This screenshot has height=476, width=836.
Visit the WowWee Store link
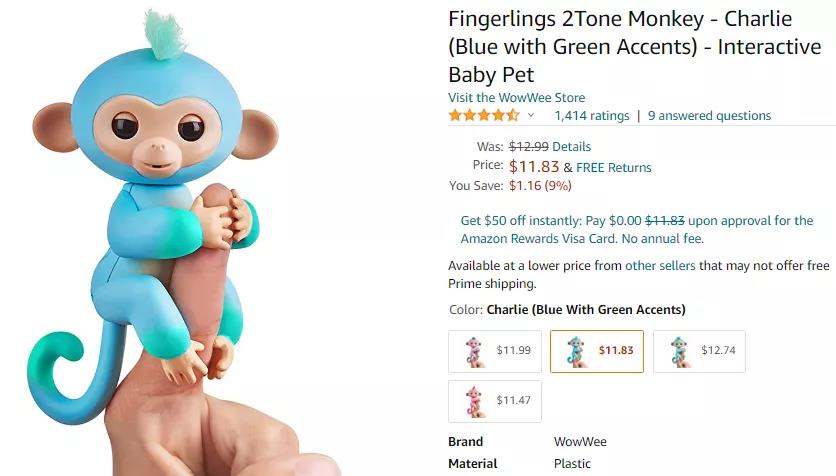coord(516,98)
